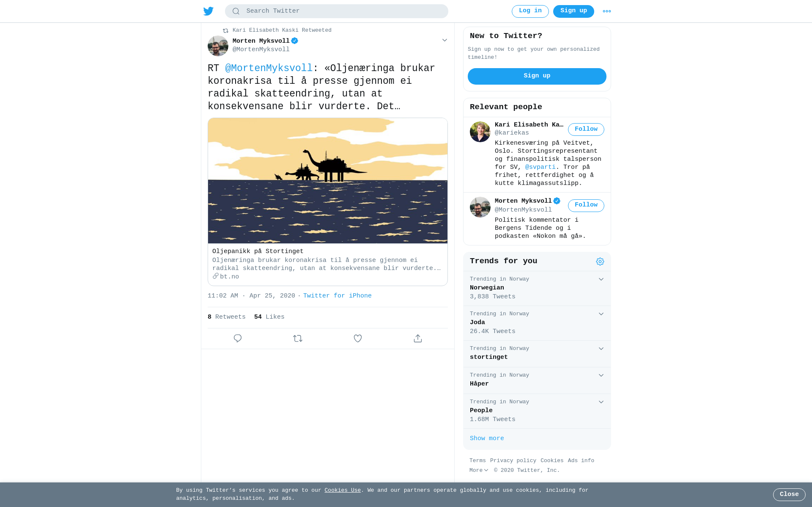Click the Log in button

pos(530,11)
